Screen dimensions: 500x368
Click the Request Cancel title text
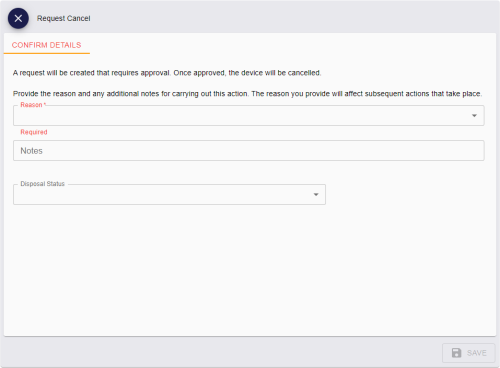[63, 18]
